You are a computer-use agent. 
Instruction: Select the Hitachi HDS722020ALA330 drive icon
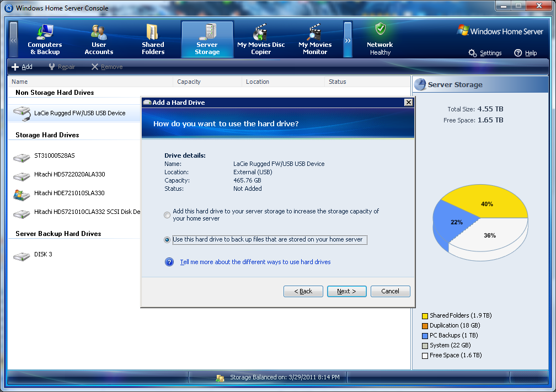coord(22,176)
